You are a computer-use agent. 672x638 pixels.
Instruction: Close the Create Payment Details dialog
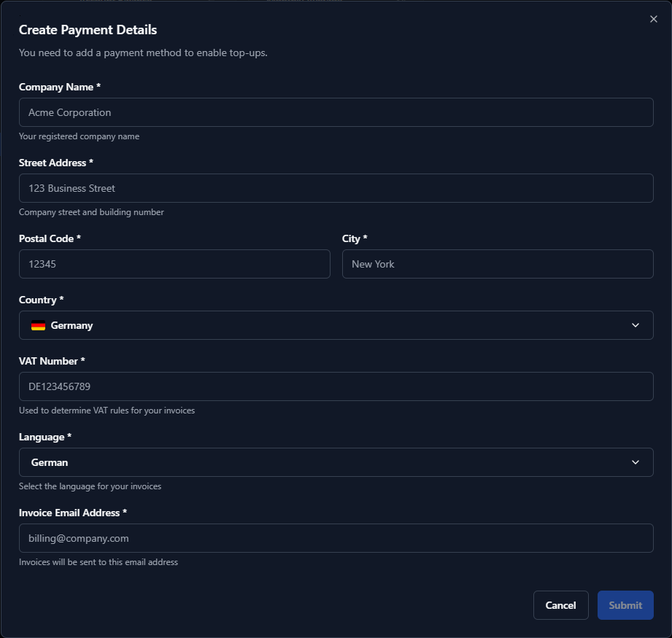coord(653,19)
